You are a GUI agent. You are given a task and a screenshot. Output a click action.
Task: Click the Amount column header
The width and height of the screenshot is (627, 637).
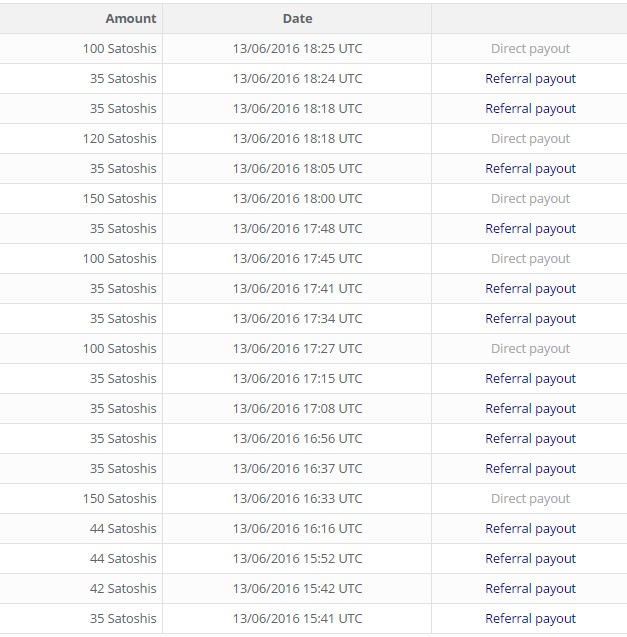pos(130,18)
